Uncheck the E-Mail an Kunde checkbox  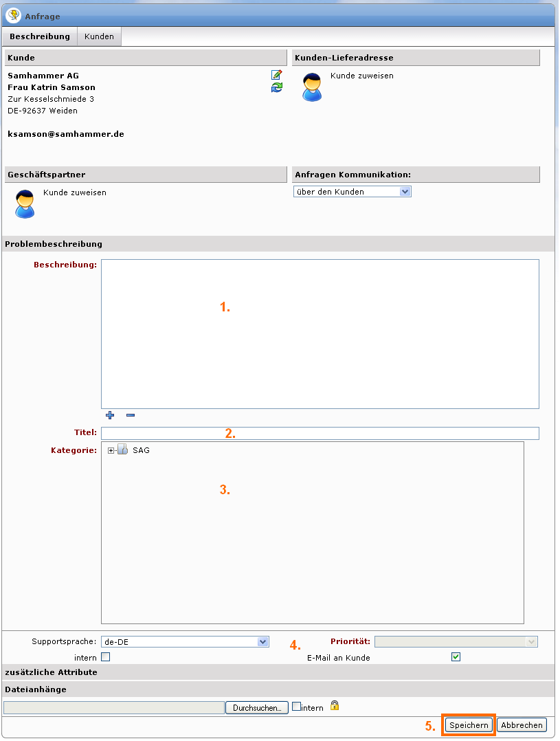tap(456, 657)
